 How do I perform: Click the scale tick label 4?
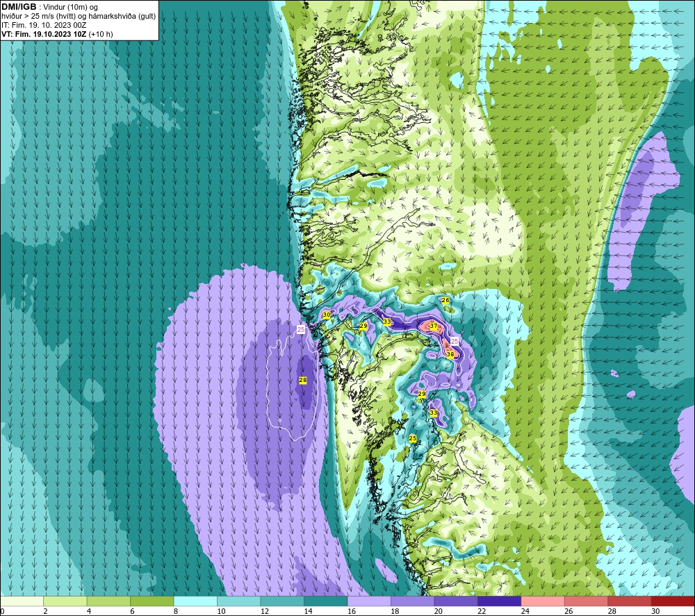(89, 611)
